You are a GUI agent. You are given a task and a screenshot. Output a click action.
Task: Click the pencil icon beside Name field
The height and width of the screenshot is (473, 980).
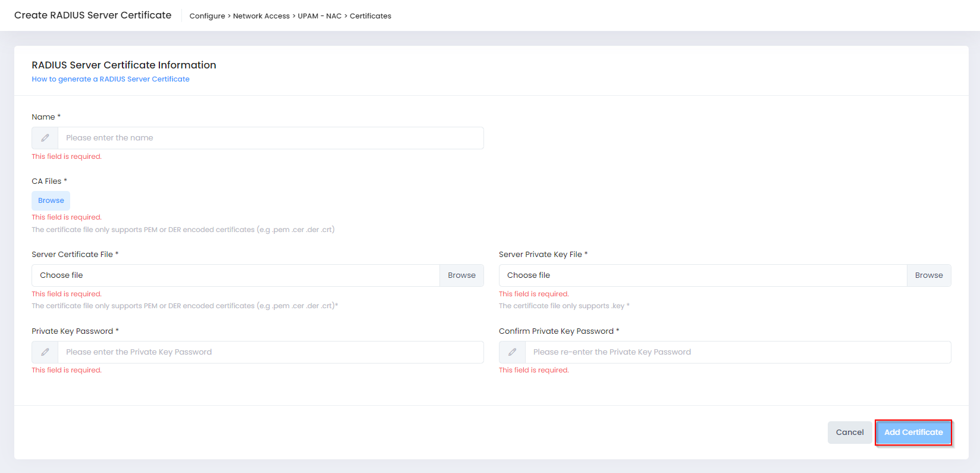click(45, 138)
